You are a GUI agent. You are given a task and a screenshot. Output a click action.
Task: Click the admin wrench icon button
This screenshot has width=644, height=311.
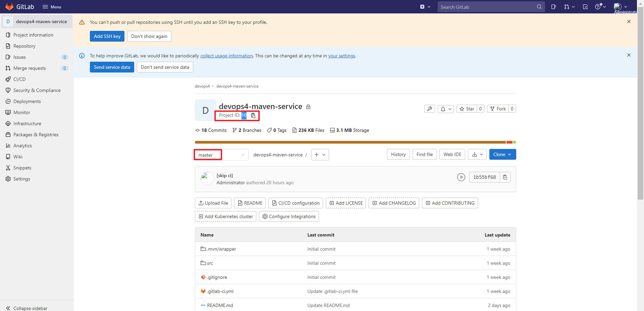pyautogui.click(x=430, y=109)
